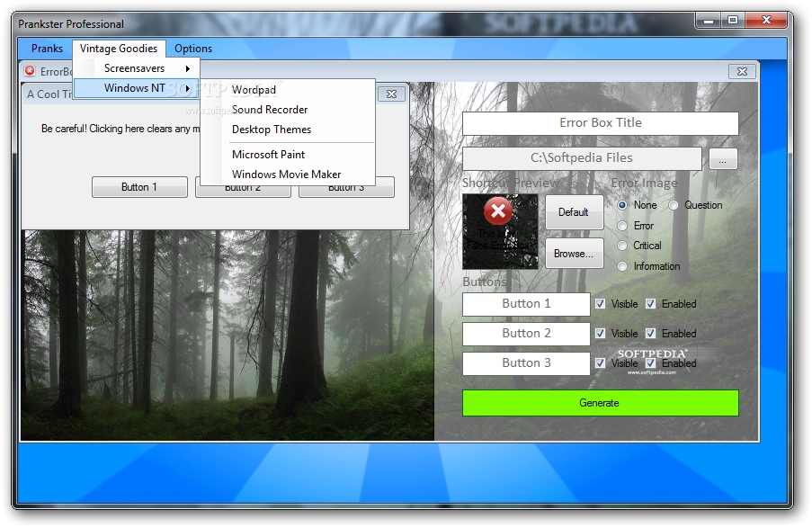This screenshot has height=528, width=812.
Task: Launch Wordpad from the submenu
Action: tap(288, 90)
